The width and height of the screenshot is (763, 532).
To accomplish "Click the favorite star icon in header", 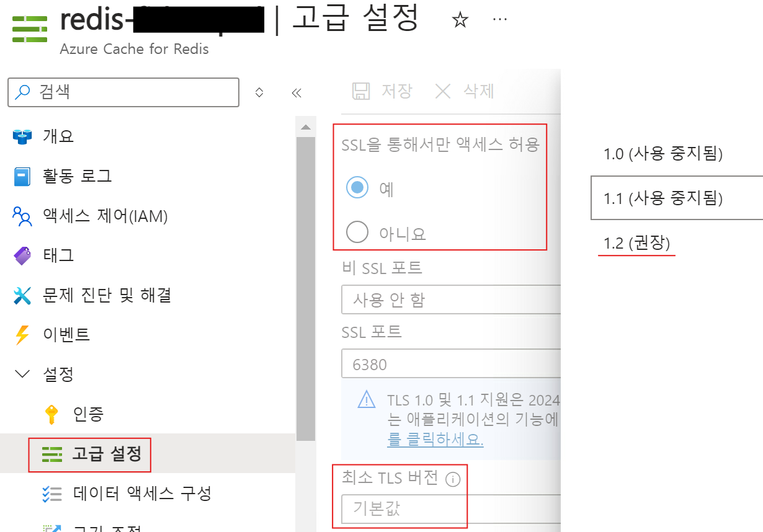I will (x=460, y=20).
